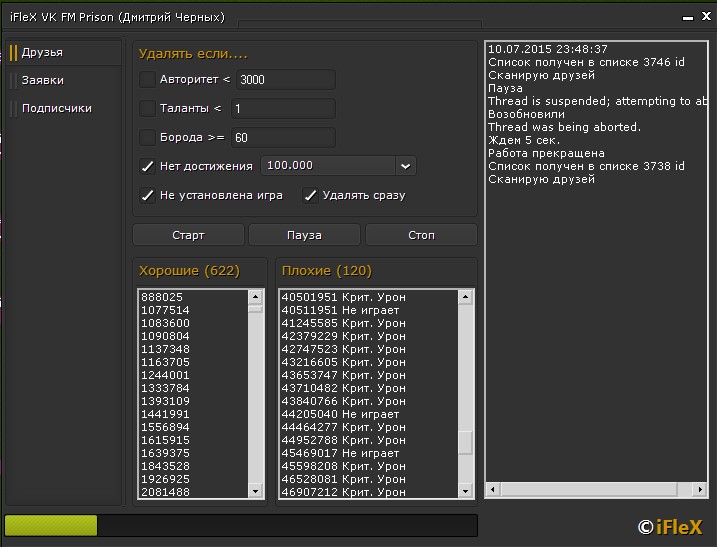
Task: Open the achievement dropdown arrow
Action: coord(406,166)
